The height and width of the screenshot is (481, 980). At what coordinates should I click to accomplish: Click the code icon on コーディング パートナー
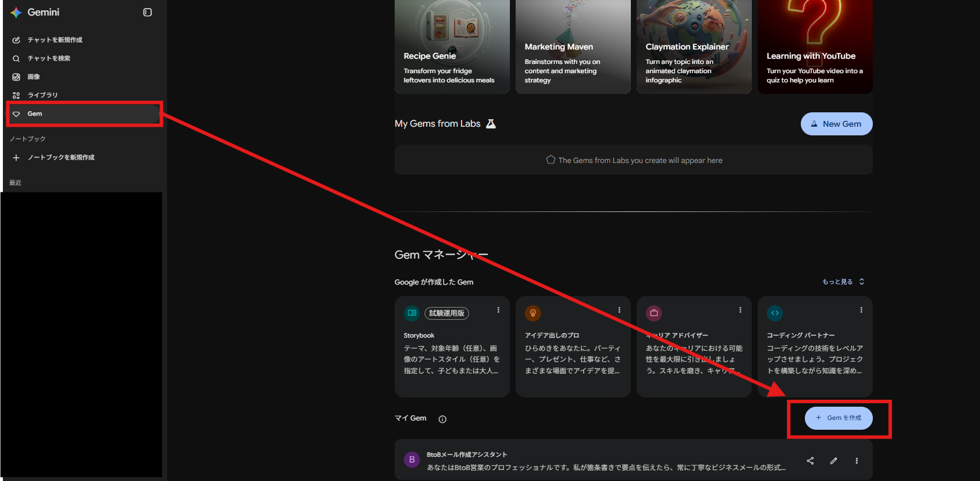click(x=775, y=313)
